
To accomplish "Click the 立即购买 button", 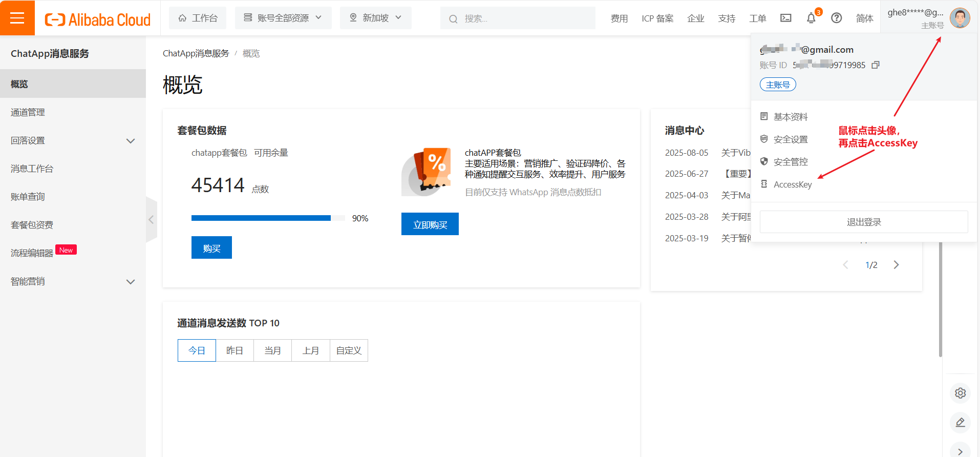I will click(x=430, y=224).
